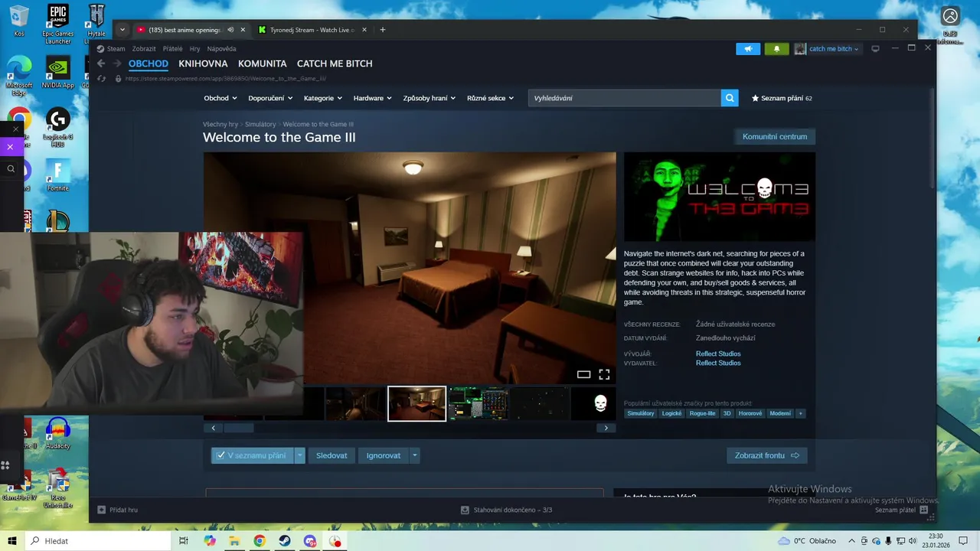Click the Komunitní centrum button

[775, 136]
